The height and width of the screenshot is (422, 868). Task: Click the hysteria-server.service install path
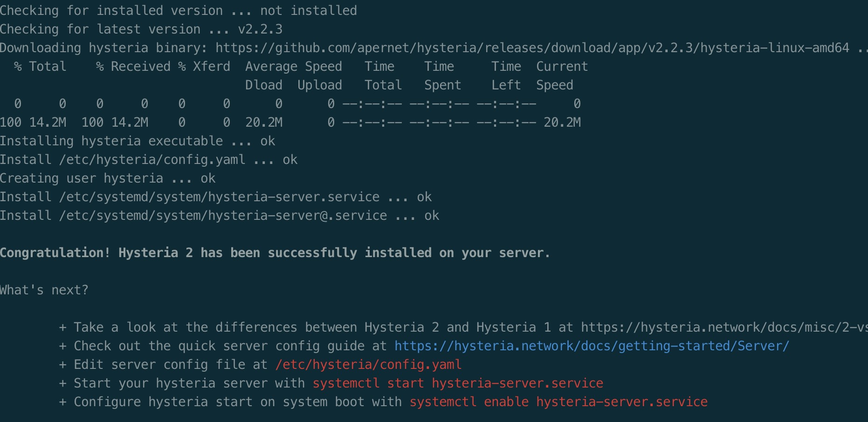click(x=219, y=197)
